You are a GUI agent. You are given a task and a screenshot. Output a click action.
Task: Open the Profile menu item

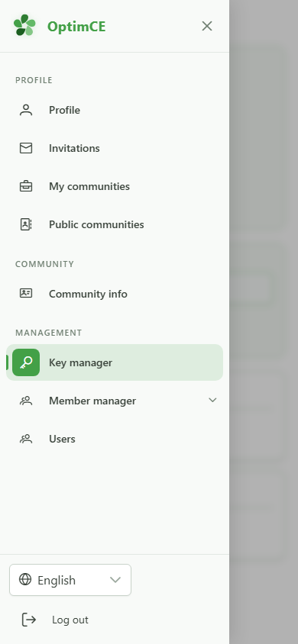(115, 110)
